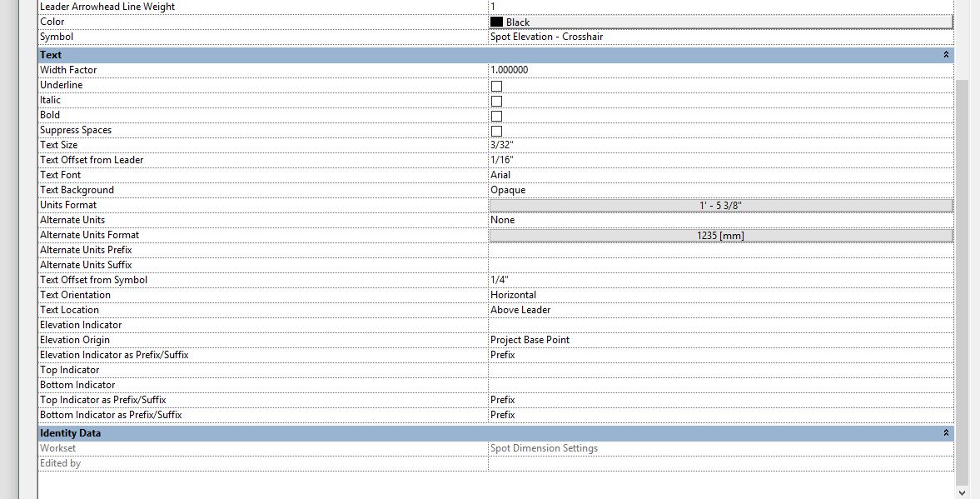
Task: Select the Text Location label
Action: 69,310
